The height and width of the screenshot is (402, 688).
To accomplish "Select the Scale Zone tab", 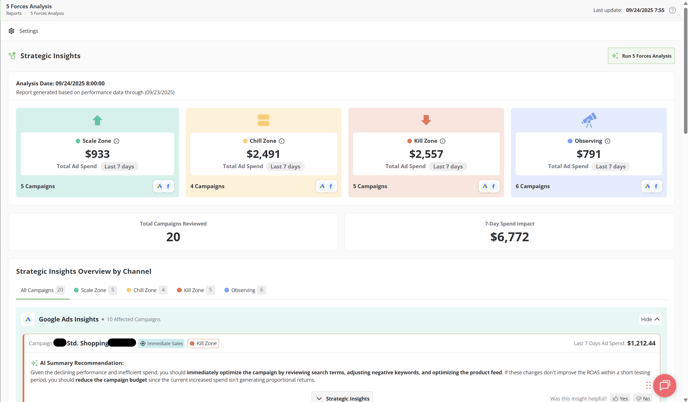I will (x=94, y=290).
